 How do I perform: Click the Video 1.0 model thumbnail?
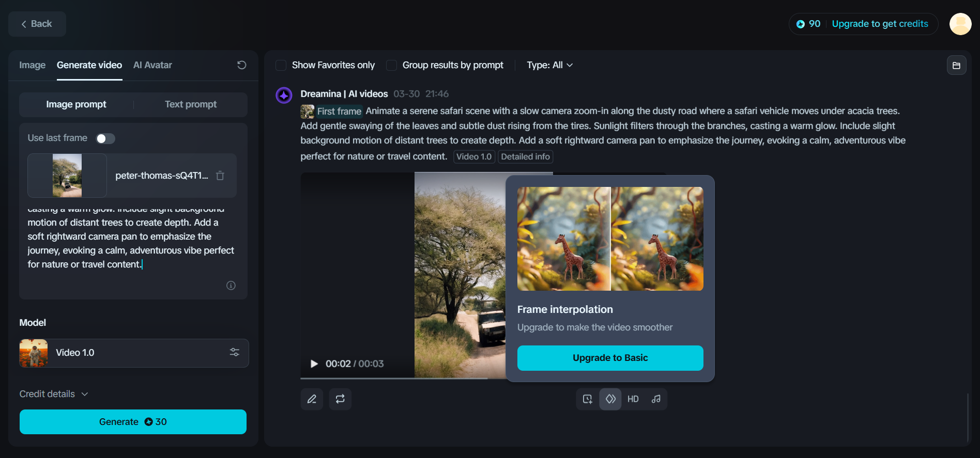[34, 353]
